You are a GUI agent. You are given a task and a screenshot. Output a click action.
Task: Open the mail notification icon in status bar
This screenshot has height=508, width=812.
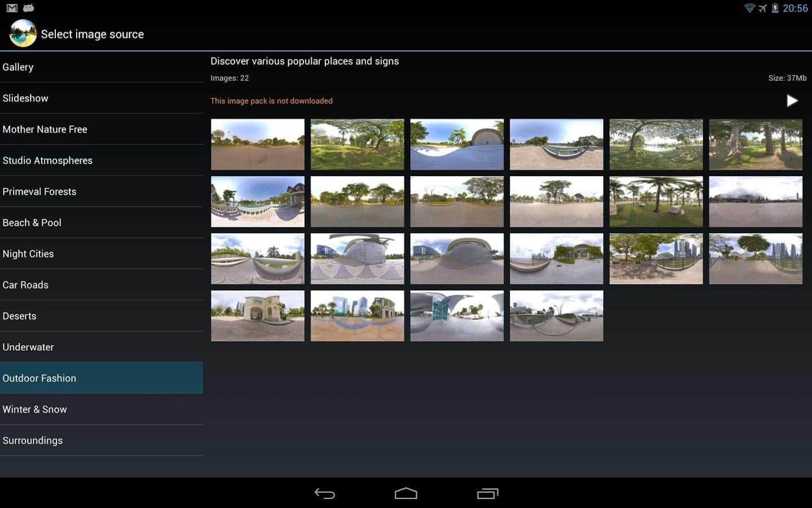pyautogui.click(x=12, y=8)
